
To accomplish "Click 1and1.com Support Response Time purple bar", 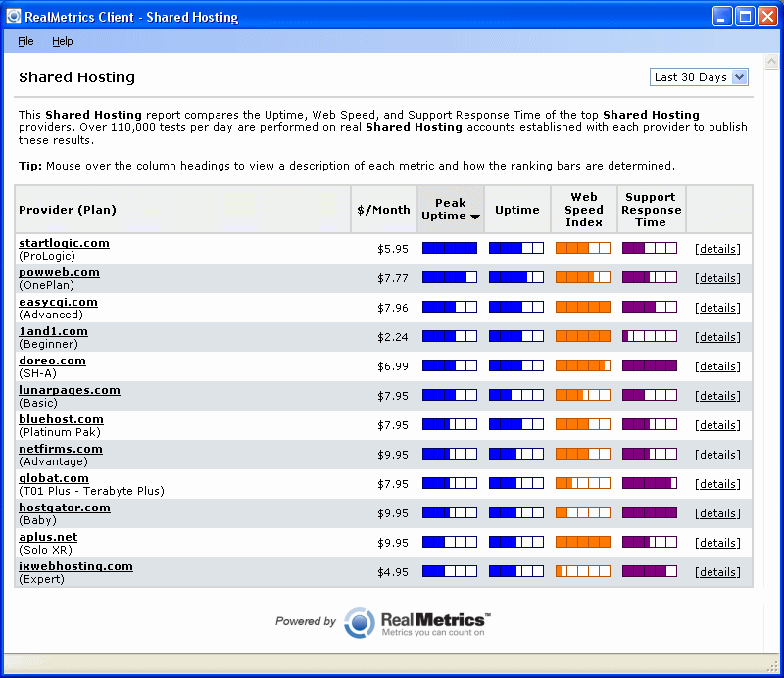I will click(650, 336).
